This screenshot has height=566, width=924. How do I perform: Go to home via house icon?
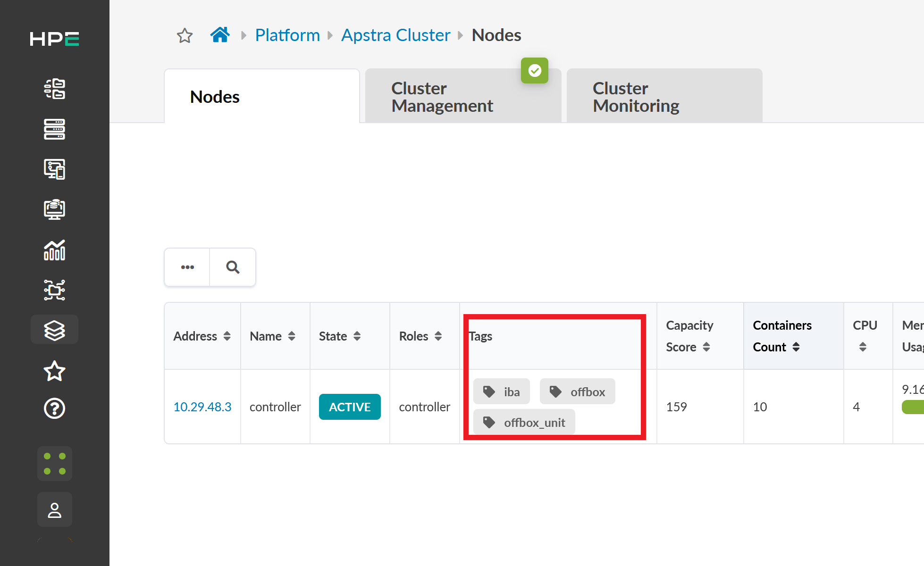pos(220,35)
